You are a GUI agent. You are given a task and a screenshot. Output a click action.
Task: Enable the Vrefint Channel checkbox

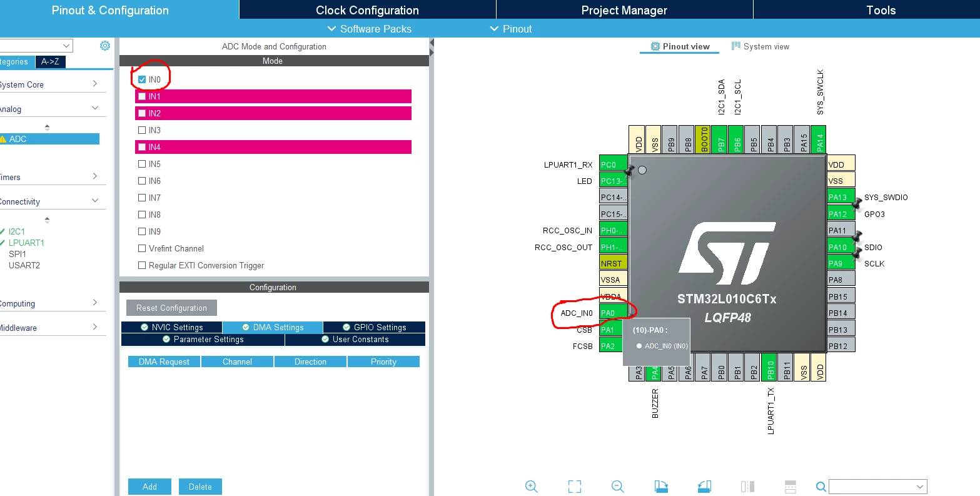point(142,248)
